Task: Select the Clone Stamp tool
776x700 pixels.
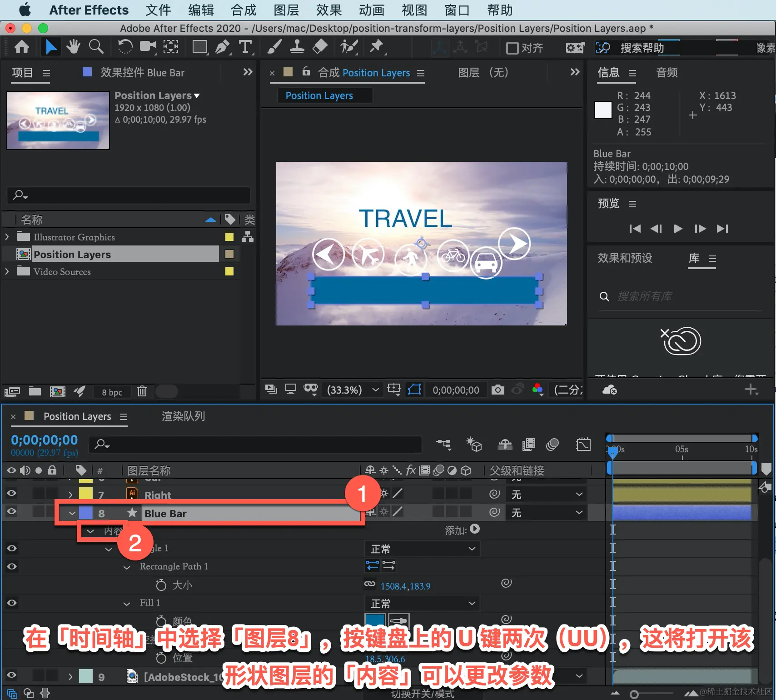Action: pos(297,47)
